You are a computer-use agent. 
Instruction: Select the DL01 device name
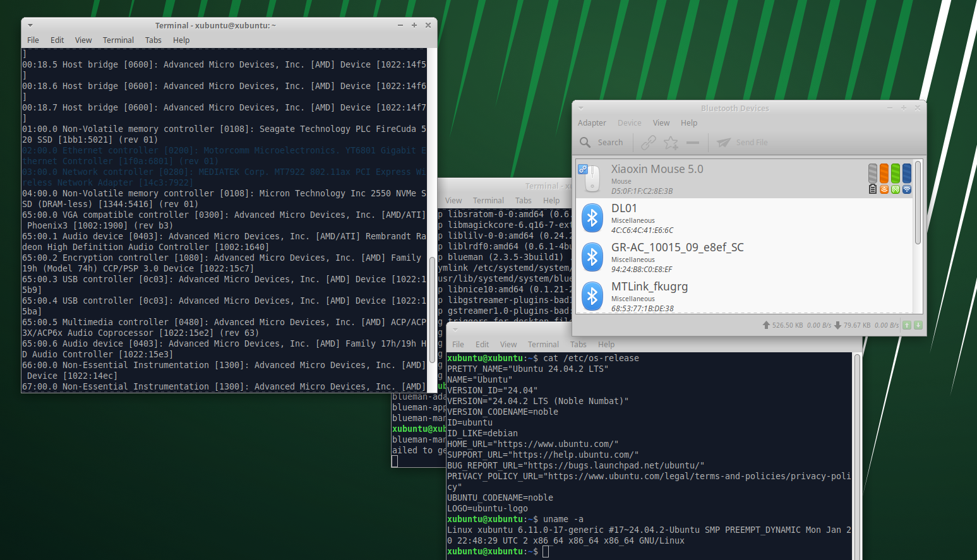pos(624,208)
